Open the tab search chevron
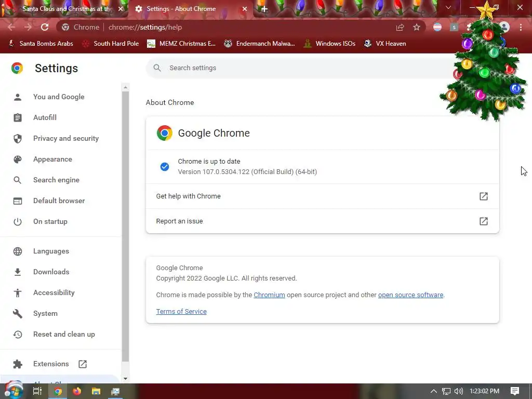The height and width of the screenshot is (399, 532). click(x=448, y=7)
